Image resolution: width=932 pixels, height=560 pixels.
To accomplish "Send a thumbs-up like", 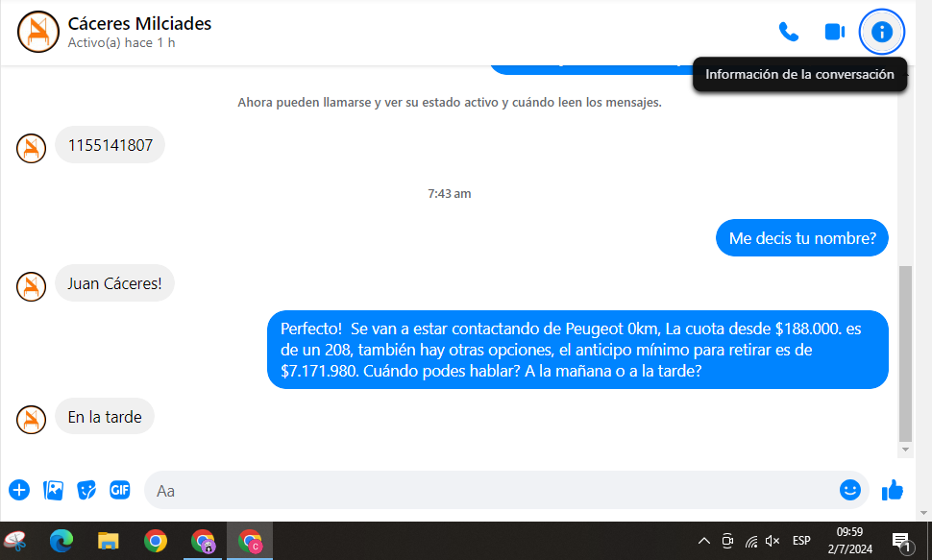I will pyautogui.click(x=893, y=491).
